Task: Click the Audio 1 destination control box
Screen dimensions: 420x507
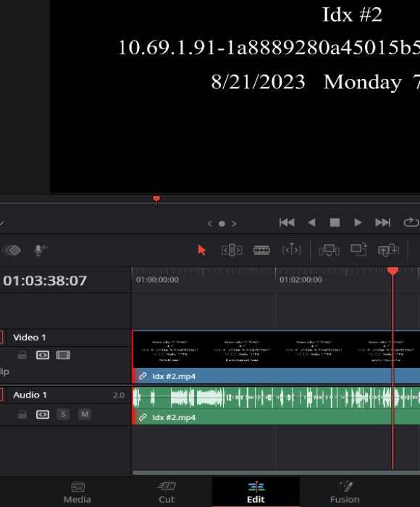Action: click(x=1, y=395)
